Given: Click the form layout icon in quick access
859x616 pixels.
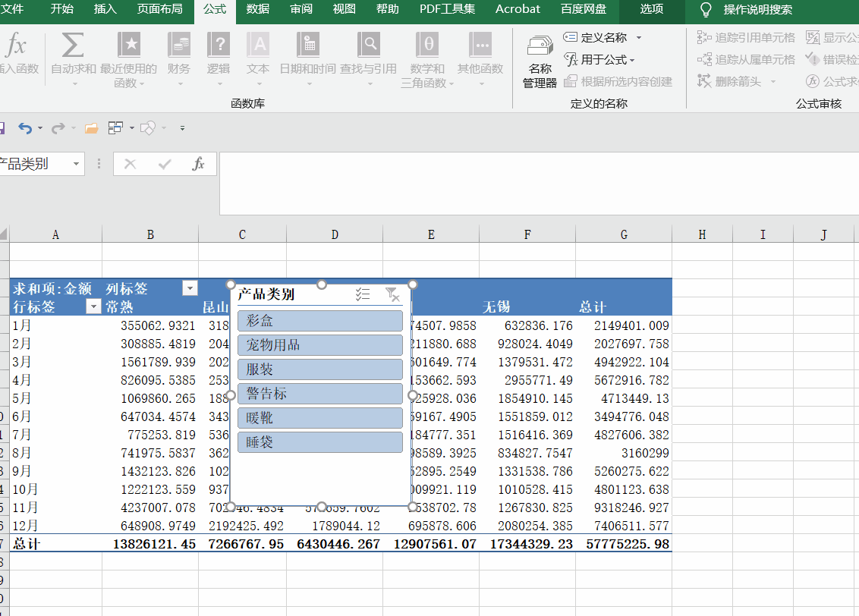Looking at the screenshot, I should (115, 128).
